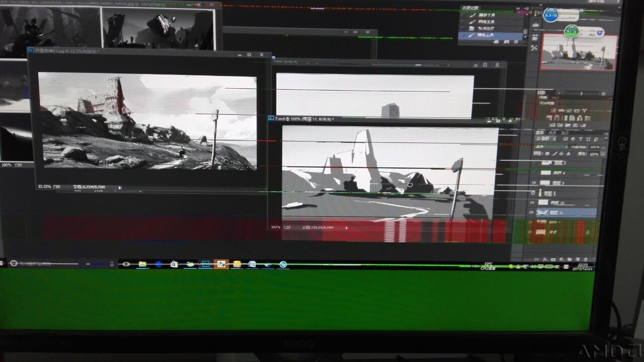Open the layer blend mode dropdown
The width and height of the screenshot is (644, 362).
tap(552, 147)
